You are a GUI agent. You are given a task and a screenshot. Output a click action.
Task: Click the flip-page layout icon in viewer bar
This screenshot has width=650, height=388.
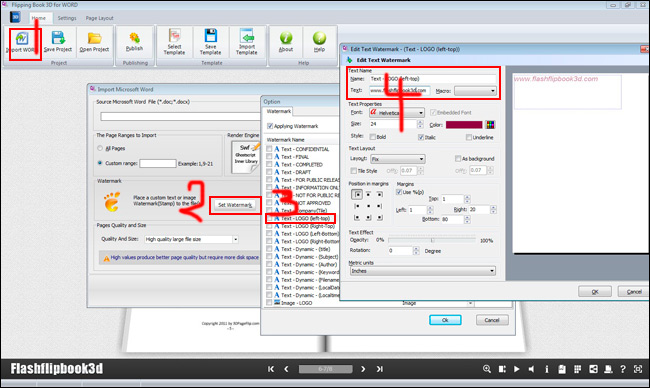pyautogui.click(x=502, y=369)
